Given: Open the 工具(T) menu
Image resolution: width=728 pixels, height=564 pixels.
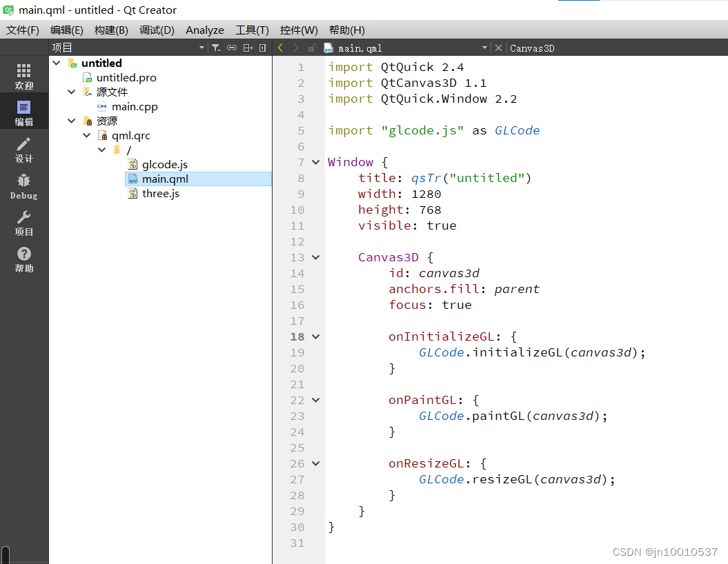Looking at the screenshot, I should tap(252, 30).
